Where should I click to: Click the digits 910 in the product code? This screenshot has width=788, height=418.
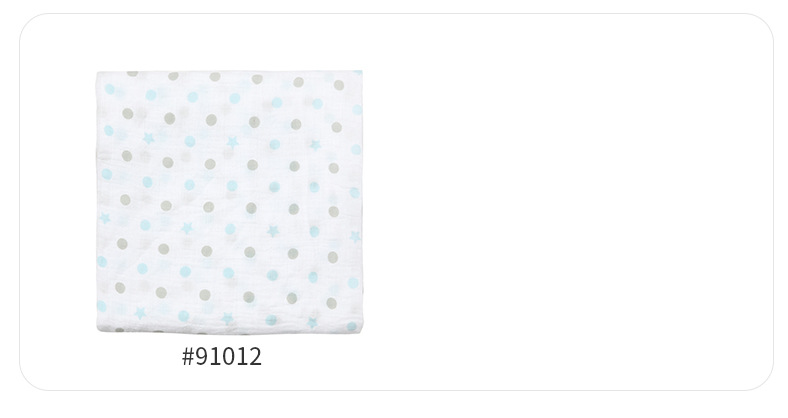coord(215,357)
